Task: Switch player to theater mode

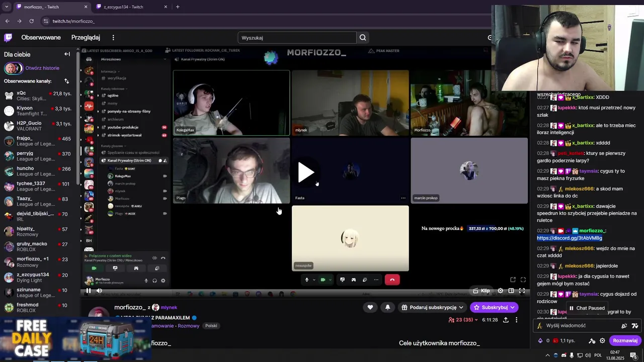Action: 511,291
